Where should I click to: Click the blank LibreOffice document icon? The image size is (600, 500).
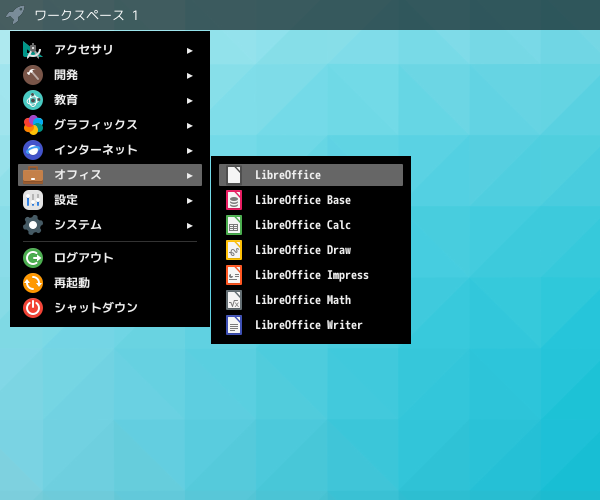(234, 175)
